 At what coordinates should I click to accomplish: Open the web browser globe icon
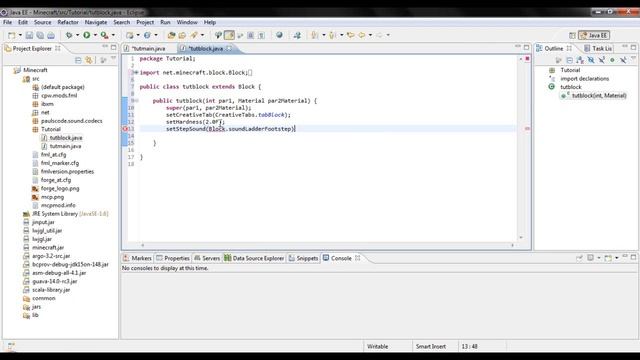click(279, 36)
